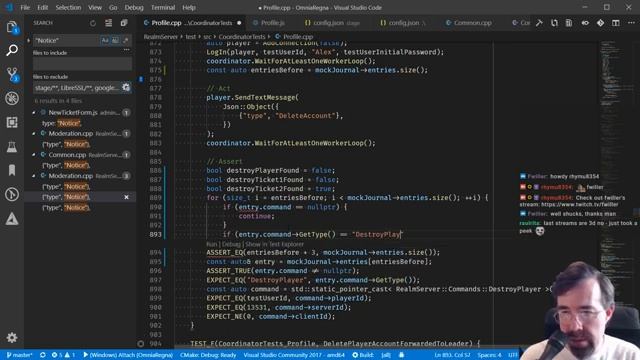Click the diamond git icon in editor toolbar
Screen dimensions: 640x360
pos(600,23)
